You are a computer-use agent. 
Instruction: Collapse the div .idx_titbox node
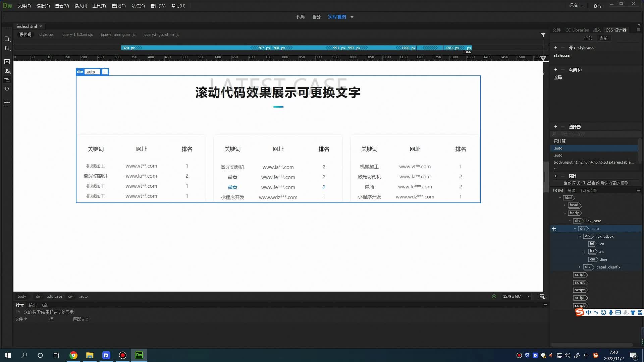[580, 236]
